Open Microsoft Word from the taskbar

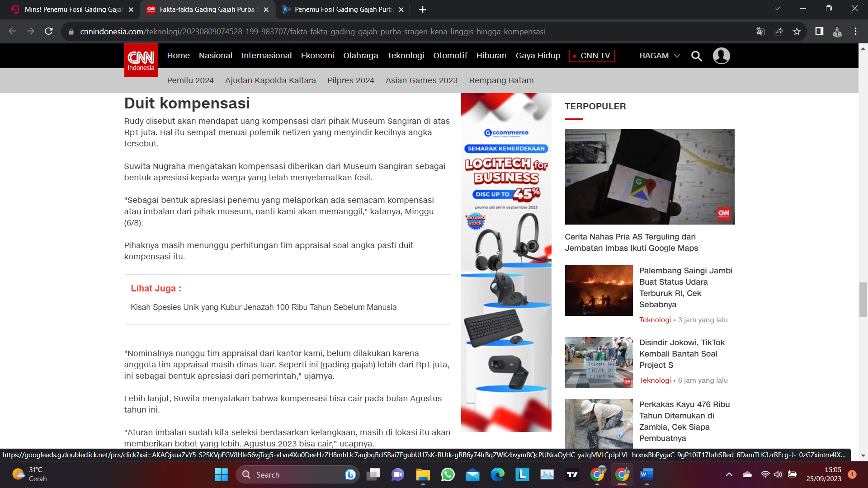[x=646, y=475]
